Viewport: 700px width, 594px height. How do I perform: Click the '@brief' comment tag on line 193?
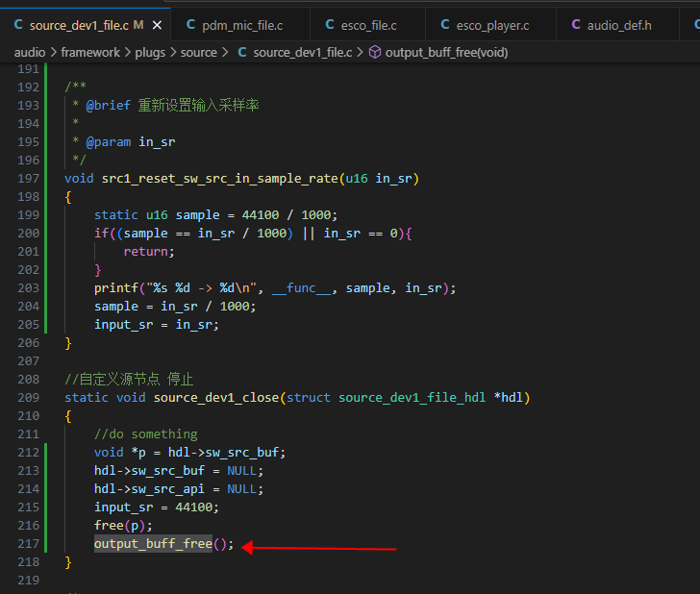[x=108, y=106]
